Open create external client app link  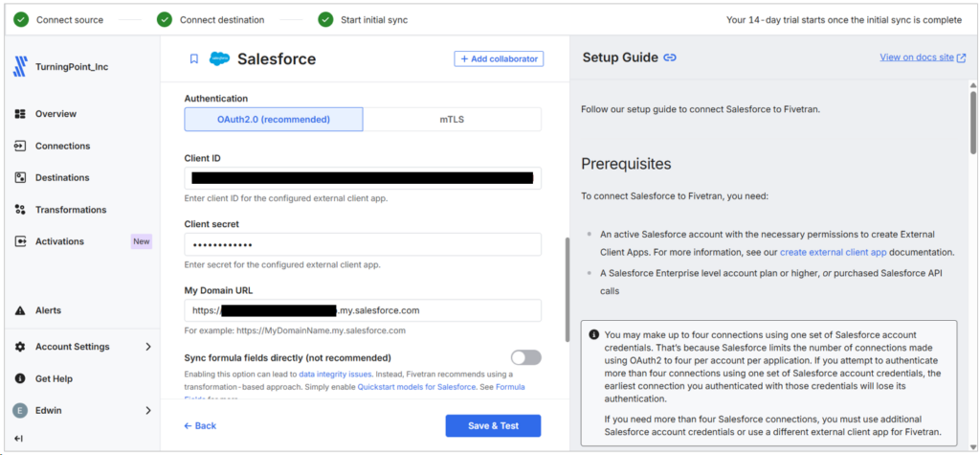point(834,253)
